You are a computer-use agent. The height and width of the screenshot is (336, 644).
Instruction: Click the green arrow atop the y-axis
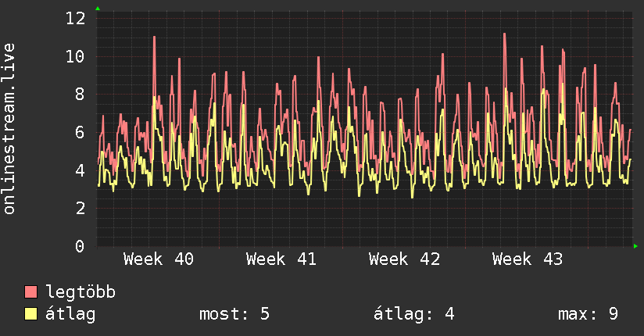(x=98, y=9)
